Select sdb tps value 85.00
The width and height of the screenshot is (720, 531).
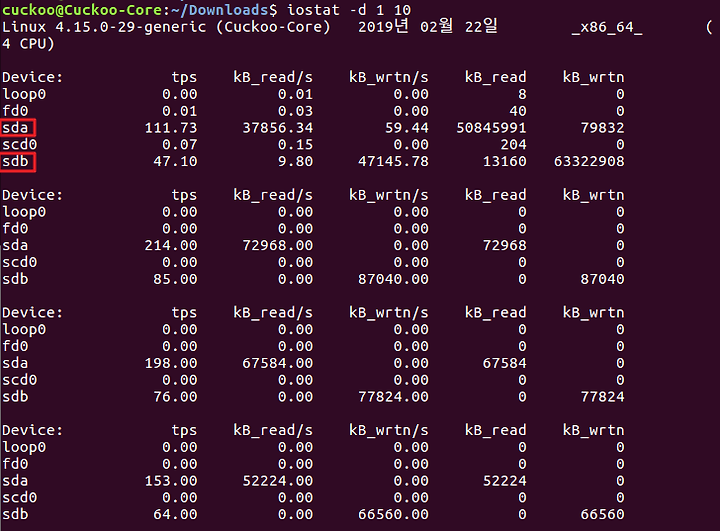(175, 279)
